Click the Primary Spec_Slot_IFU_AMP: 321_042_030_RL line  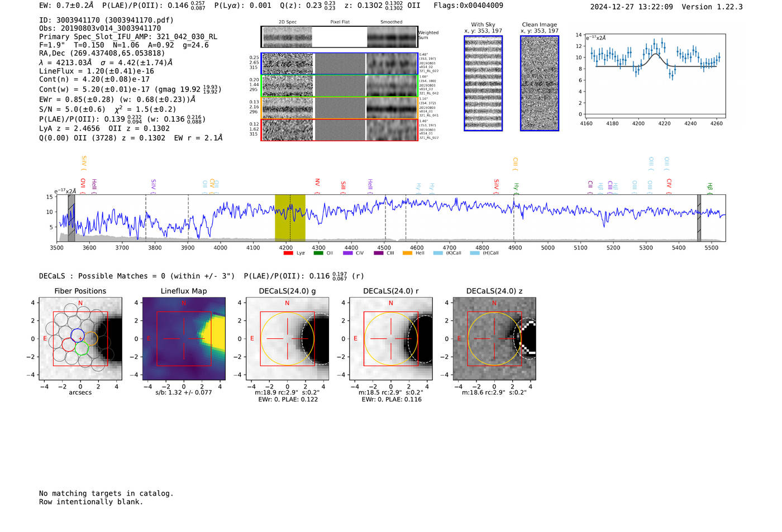[128, 37]
